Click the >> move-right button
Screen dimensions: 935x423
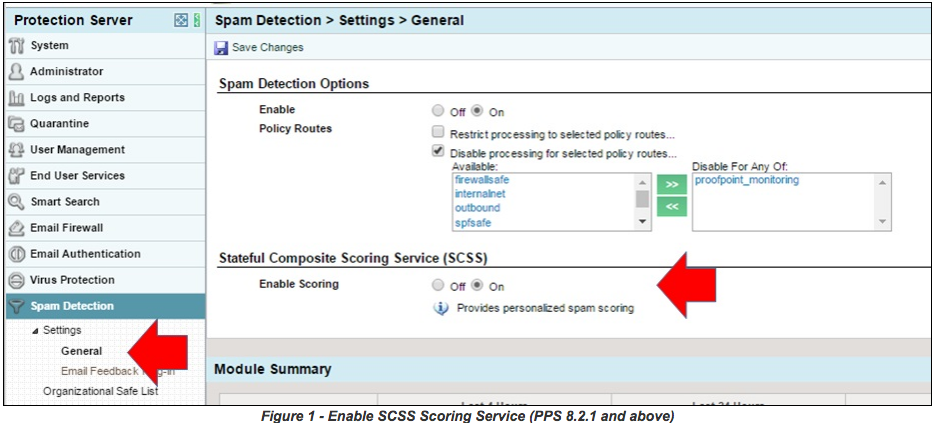[x=671, y=184]
